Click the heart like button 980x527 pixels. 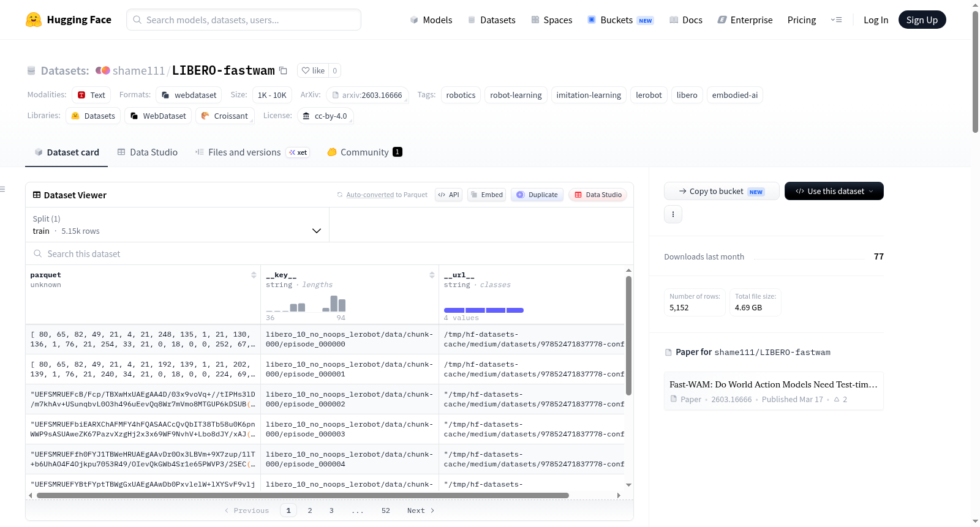[313, 70]
